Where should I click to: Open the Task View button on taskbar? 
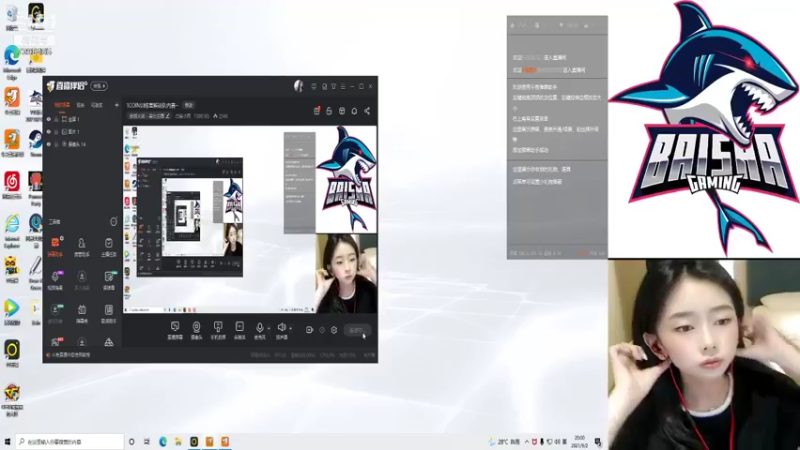146,442
